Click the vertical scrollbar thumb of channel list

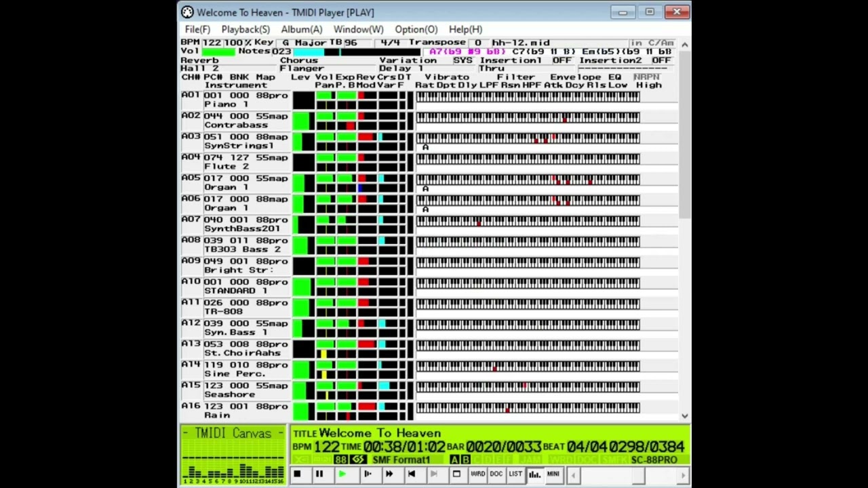684,134
